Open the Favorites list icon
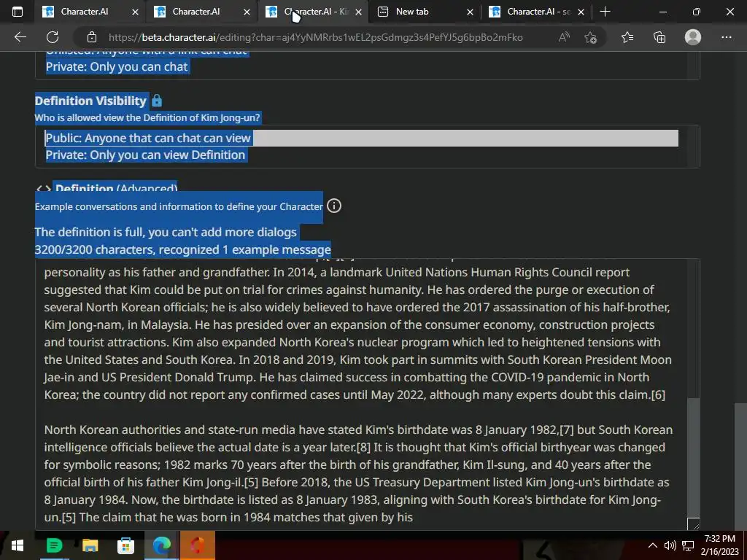This screenshot has width=747, height=560. [x=627, y=37]
